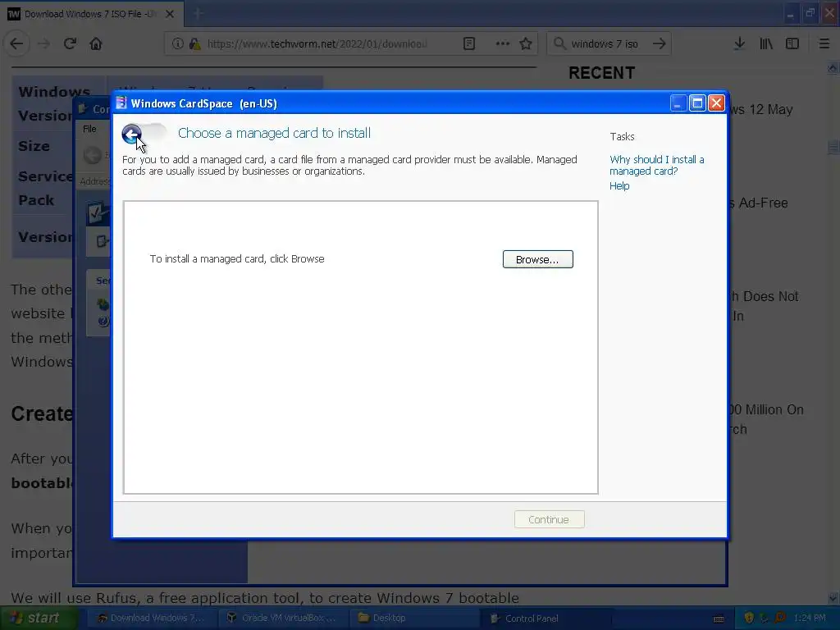
Task: Open File menu in Control Panel window
Action: (89, 129)
